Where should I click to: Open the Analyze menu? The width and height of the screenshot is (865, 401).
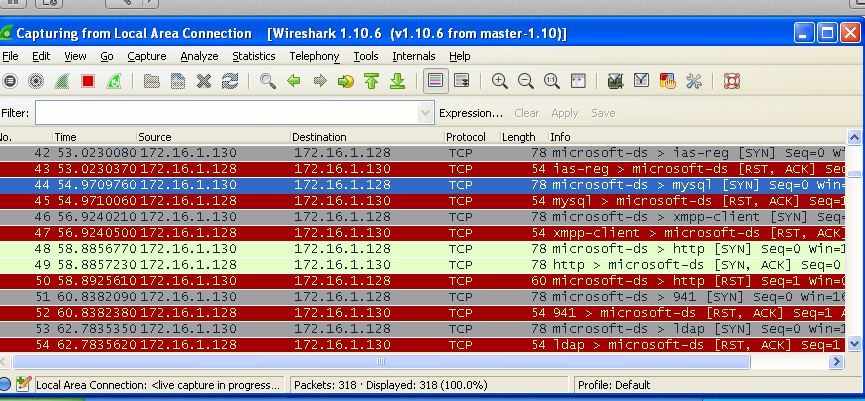pyautogui.click(x=199, y=56)
